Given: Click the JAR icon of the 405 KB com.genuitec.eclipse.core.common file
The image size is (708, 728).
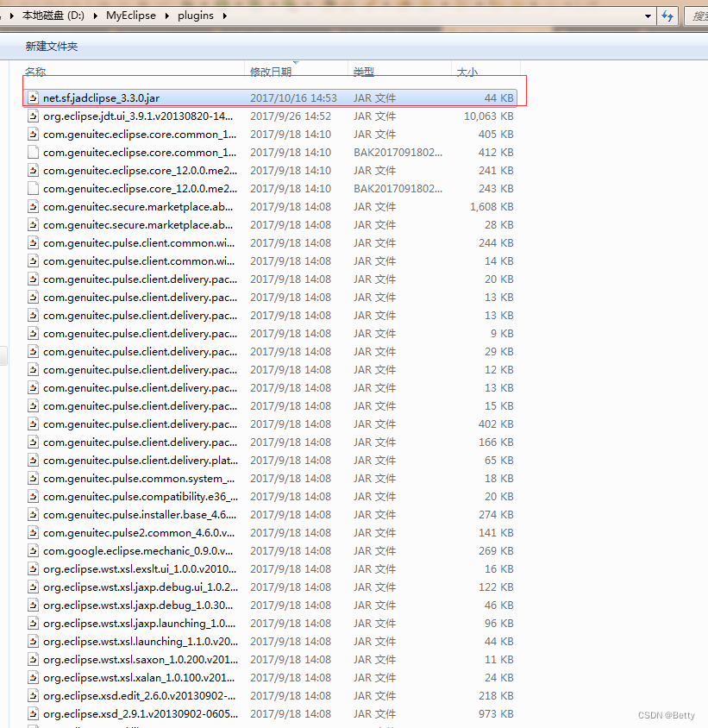Looking at the screenshot, I should point(33,135).
